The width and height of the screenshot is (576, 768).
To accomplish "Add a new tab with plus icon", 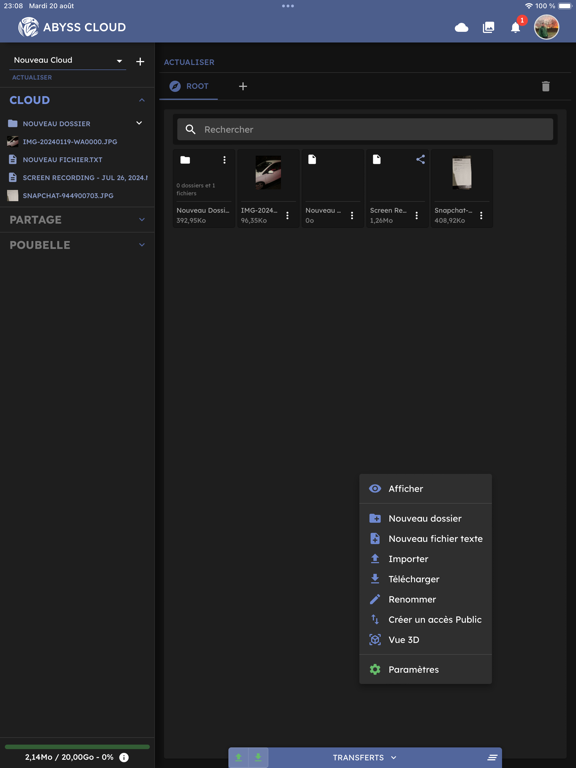I will pyautogui.click(x=243, y=86).
